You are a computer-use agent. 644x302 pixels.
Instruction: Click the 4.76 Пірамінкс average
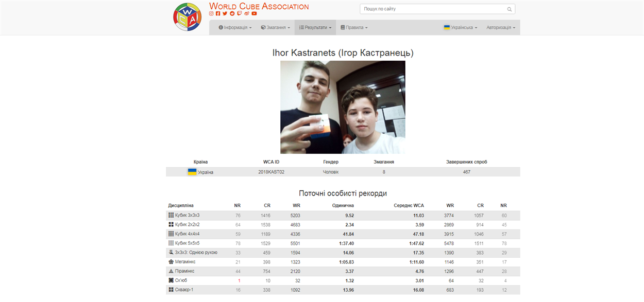tap(419, 271)
